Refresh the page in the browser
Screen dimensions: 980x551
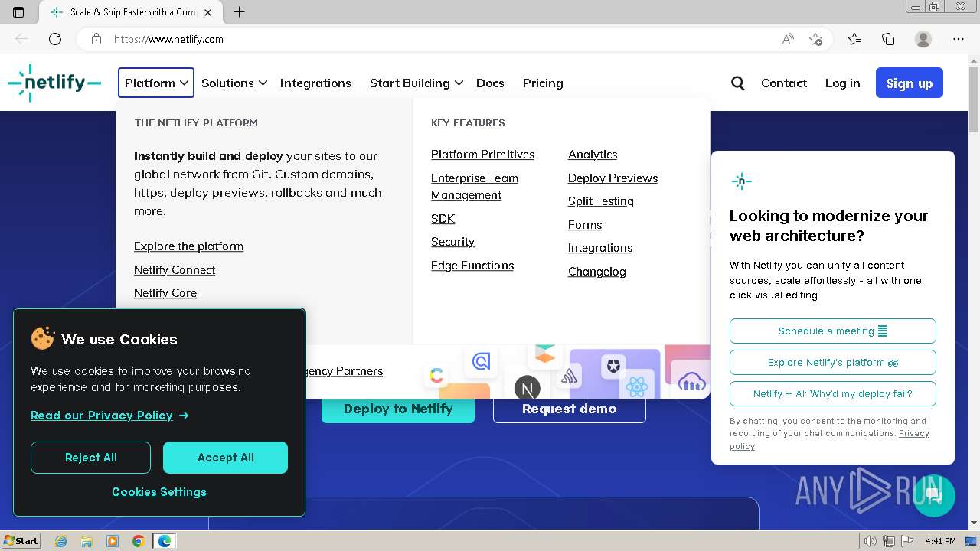click(x=55, y=39)
